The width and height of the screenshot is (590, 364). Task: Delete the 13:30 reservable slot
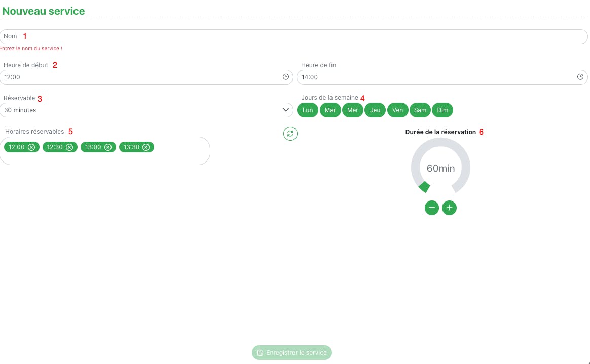click(x=146, y=147)
